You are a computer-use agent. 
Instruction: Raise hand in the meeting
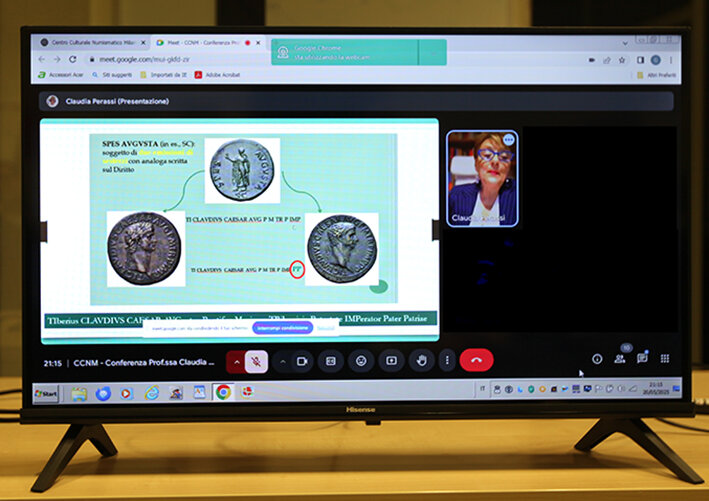(421, 361)
